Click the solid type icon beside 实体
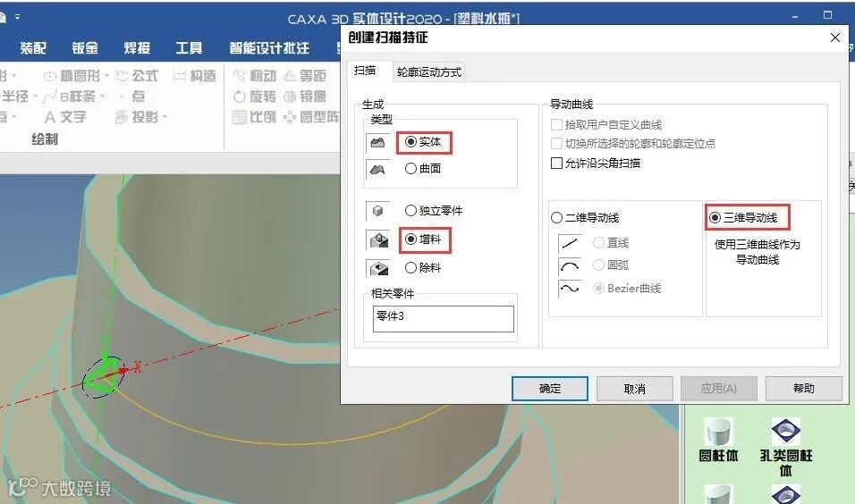Screen dimensions: 855x504 [378, 143]
